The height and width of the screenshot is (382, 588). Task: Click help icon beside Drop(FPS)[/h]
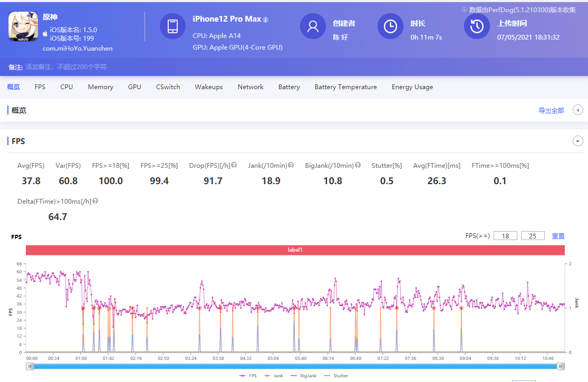point(234,165)
